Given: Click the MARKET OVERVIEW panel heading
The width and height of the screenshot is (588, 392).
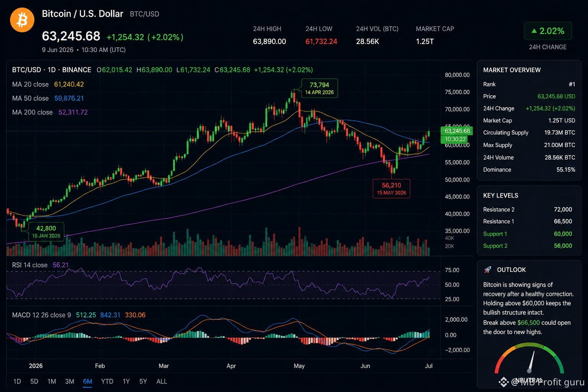Looking at the screenshot, I should 512,70.
